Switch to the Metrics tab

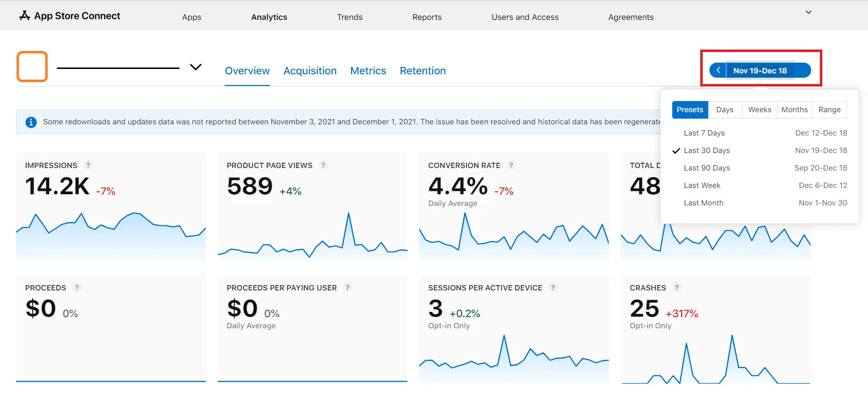pos(368,71)
